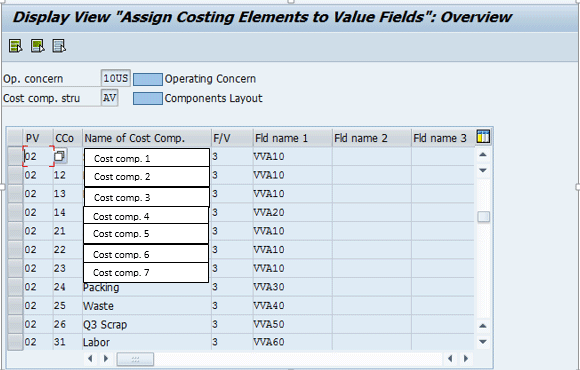Viewport: 580px width, 370px height.
Task: Select the row with CCo 24 Packing
Action: point(15,287)
